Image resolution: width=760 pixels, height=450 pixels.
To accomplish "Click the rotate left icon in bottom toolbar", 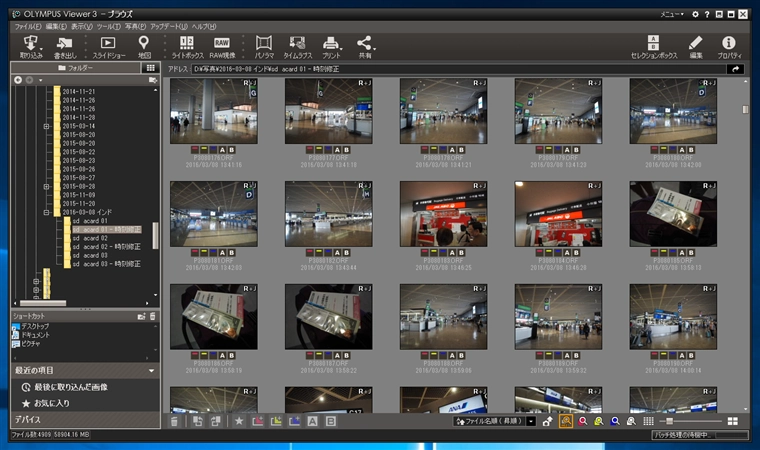I will tap(197, 421).
